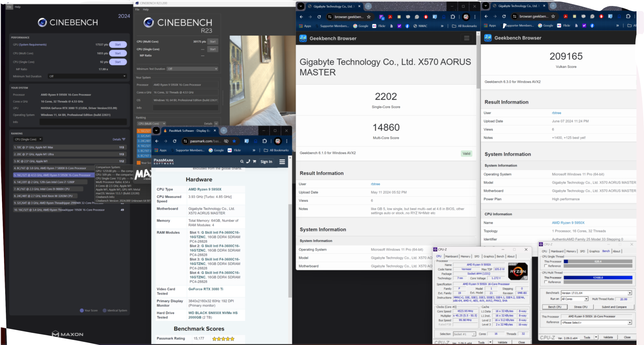The image size is (644, 345).
Task: Open the three-dot menu in PassMark browser
Action: (x=287, y=141)
